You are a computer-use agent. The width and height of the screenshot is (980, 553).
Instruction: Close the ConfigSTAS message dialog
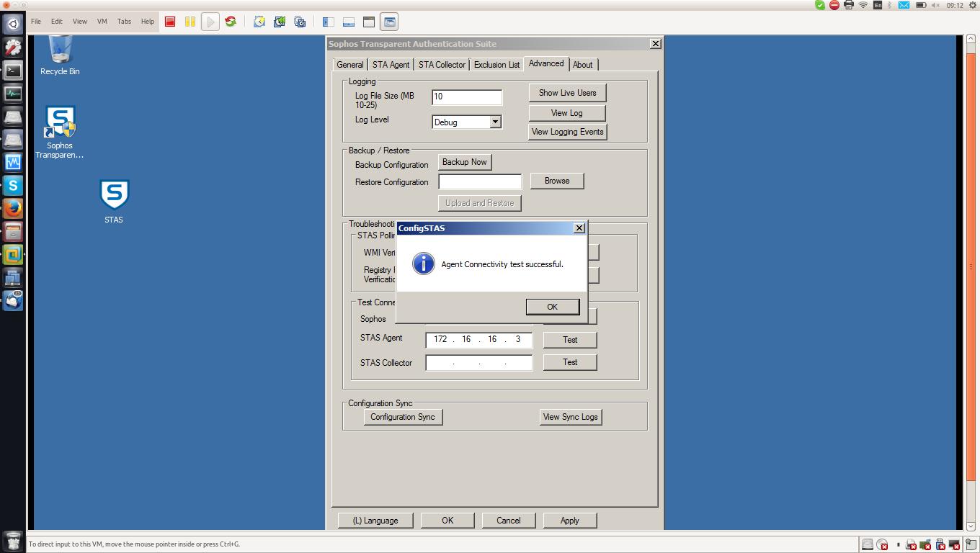click(579, 228)
